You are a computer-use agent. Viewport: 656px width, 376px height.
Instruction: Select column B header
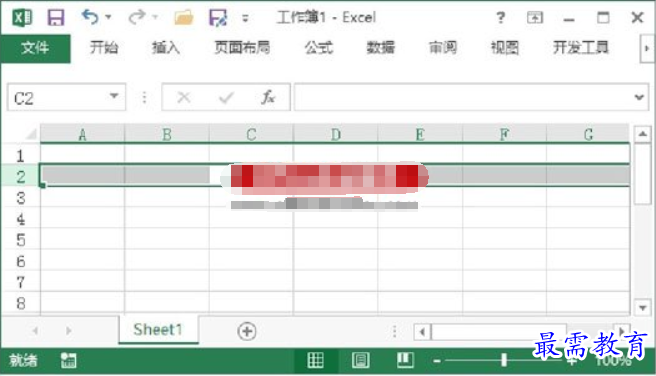[167, 135]
